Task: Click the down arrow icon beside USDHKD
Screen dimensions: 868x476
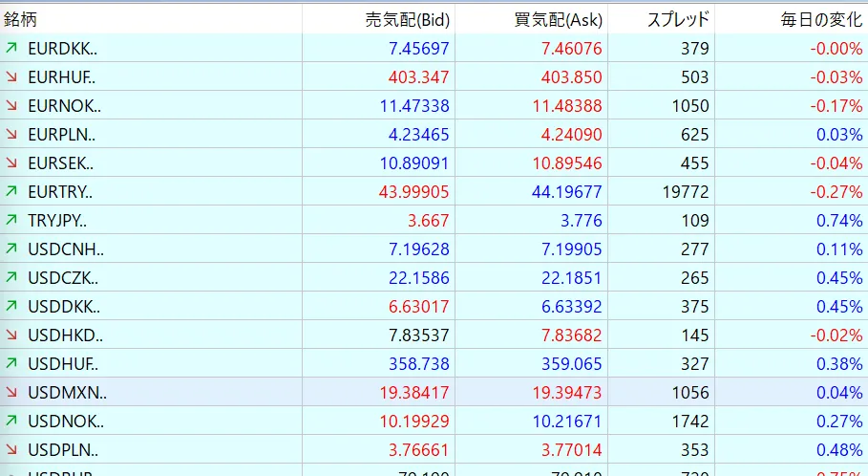Action: tap(11, 335)
